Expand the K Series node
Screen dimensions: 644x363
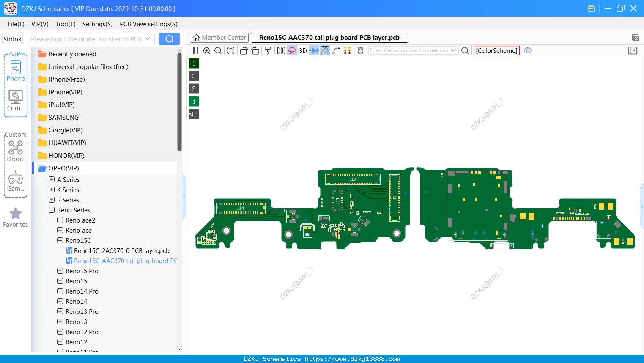pos(52,190)
